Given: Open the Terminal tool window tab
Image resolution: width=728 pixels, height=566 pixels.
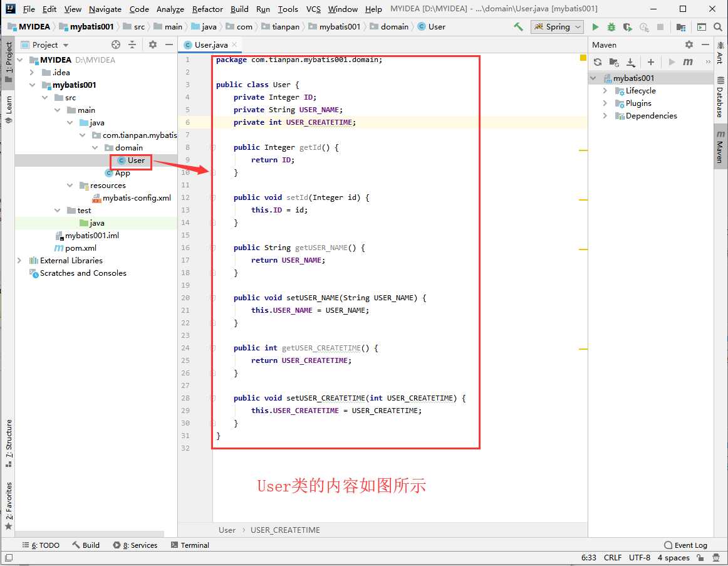Looking at the screenshot, I should pyautogui.click(x=190, y=545).
